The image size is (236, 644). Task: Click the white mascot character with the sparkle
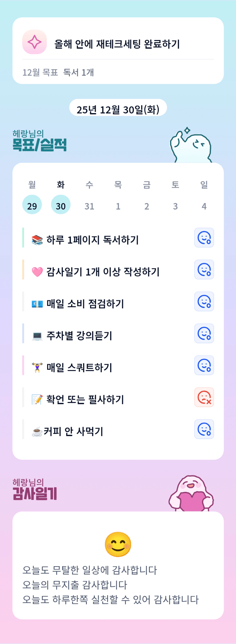click(190, 146)
